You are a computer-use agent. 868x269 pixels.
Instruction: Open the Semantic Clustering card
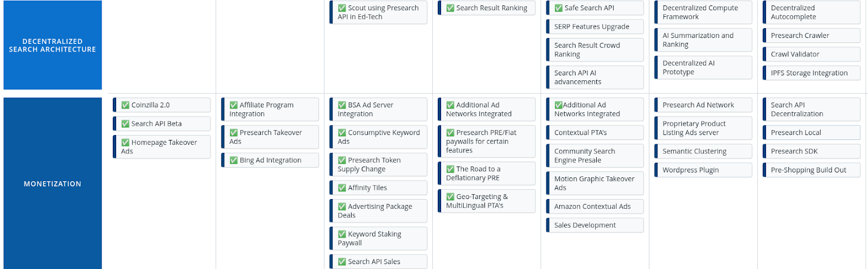pyautogui.click(x=704, y=151)
